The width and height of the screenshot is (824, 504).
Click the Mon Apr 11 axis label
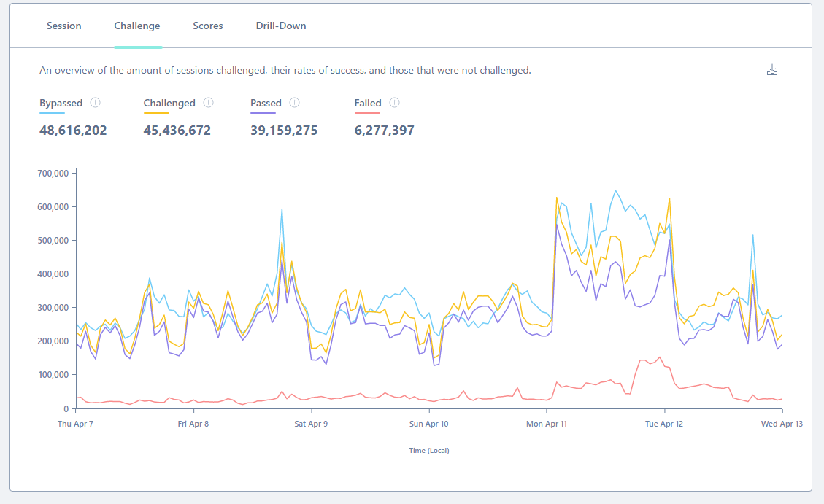point(547,424)
